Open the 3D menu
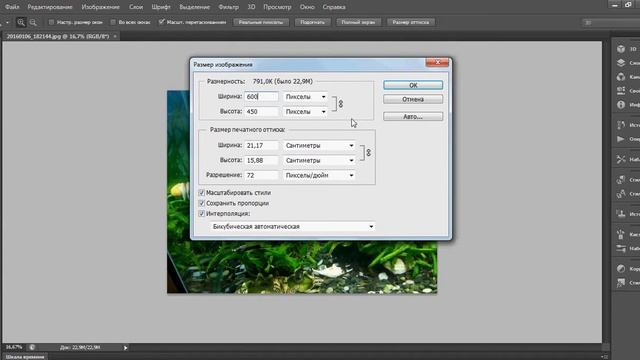Image resolution: width=640 pixels, height=360 pixels. pos(251,7)
